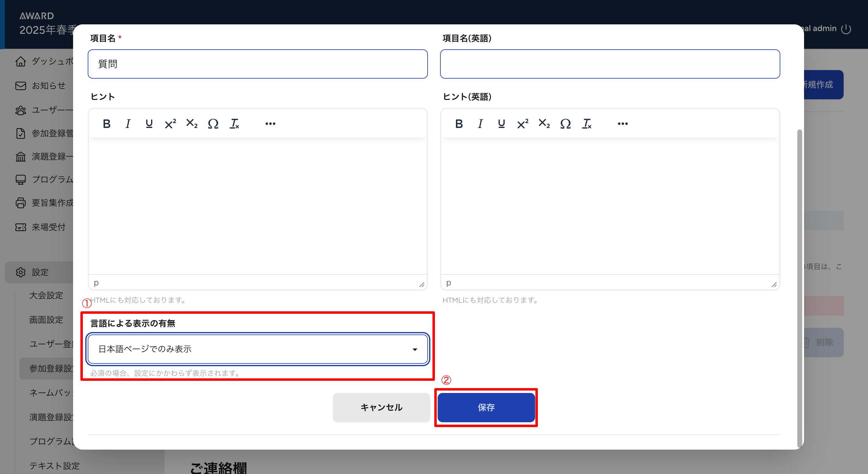Click the modal's vertical scrollbar
This screenshot has height=474, width=868.
[799, 287]
